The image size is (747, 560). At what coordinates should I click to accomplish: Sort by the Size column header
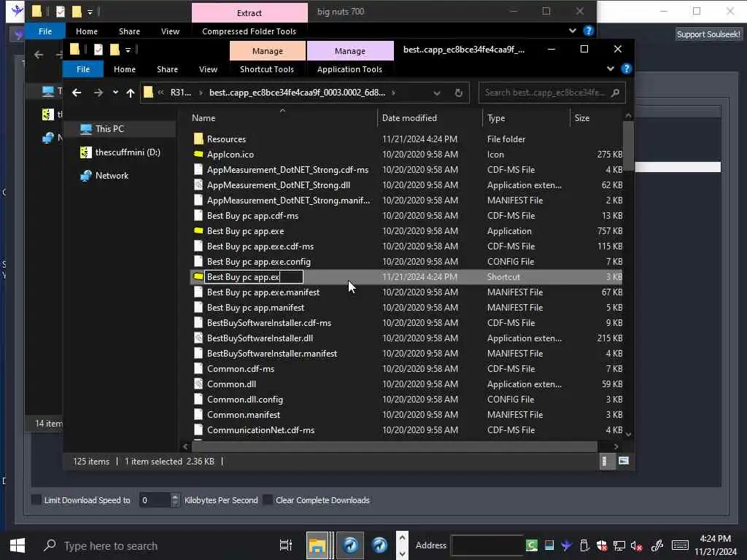(x=595, y=117)
